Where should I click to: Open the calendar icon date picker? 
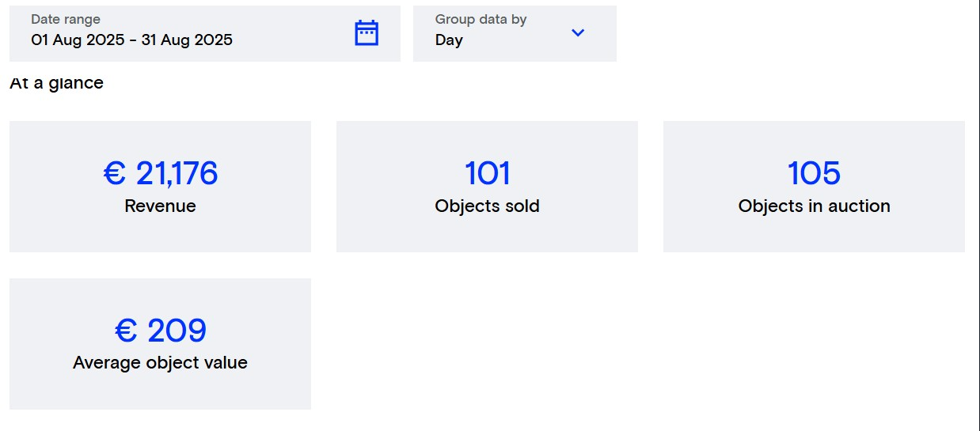(x=367, y=33)
